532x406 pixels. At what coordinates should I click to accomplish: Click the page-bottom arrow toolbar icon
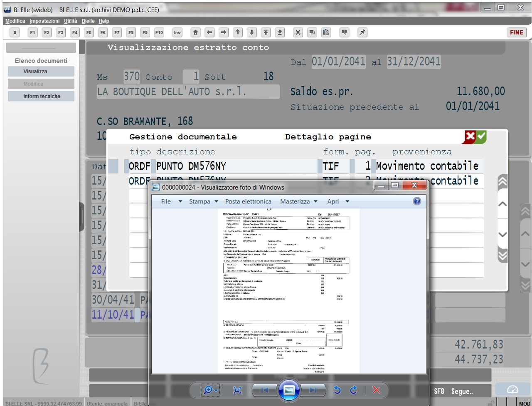pos(280,32)
